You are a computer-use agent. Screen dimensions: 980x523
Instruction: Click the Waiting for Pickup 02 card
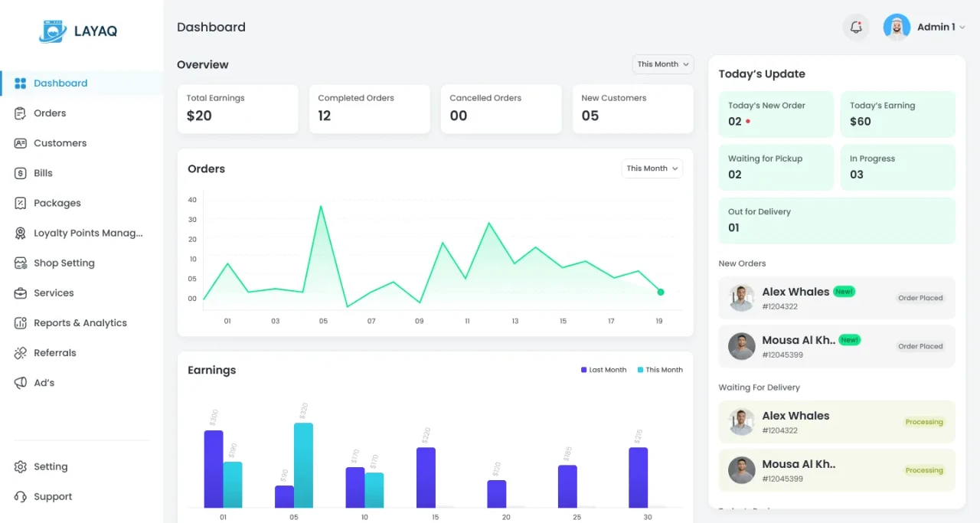[x=776, y=168]
